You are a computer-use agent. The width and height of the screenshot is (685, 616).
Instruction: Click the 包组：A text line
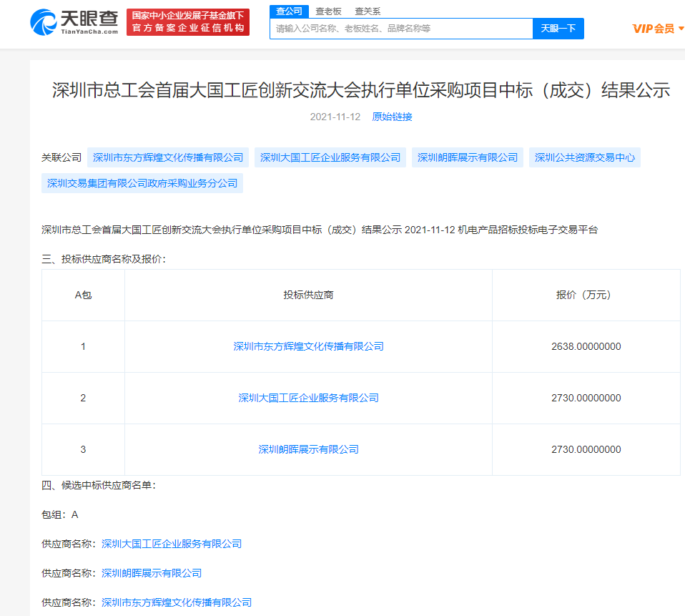[x=60, y=514]
